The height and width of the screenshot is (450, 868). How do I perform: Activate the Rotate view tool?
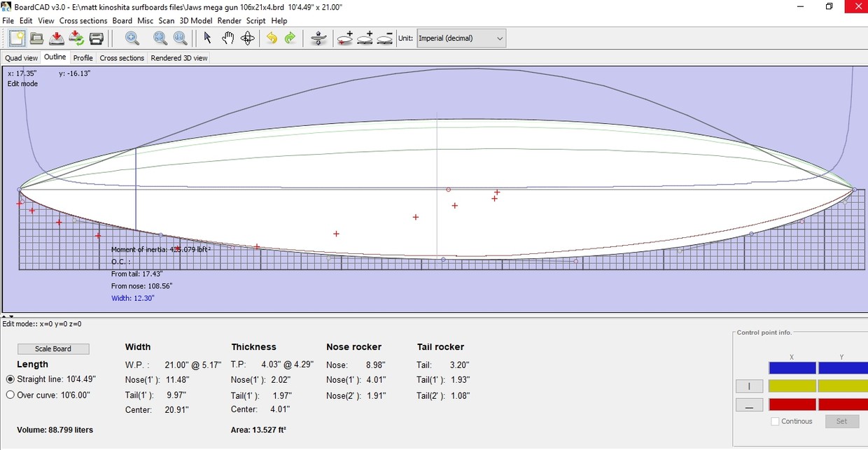click(x=247, y=38)
